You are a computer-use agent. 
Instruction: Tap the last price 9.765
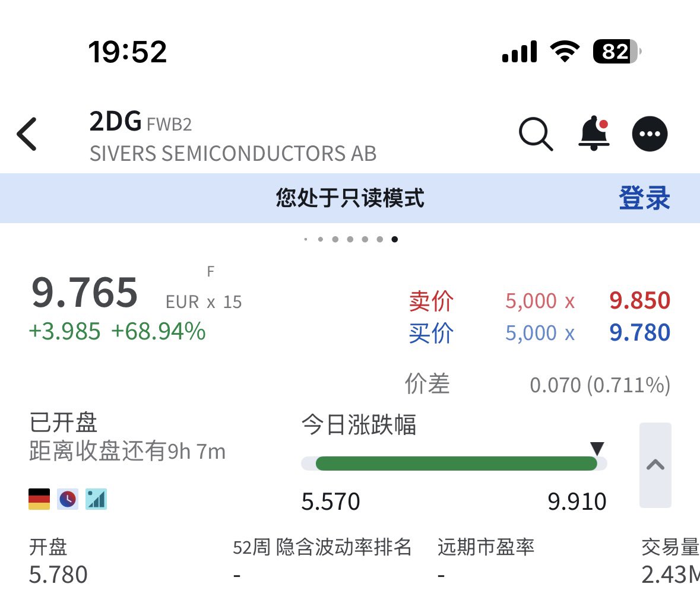[84, 292]
